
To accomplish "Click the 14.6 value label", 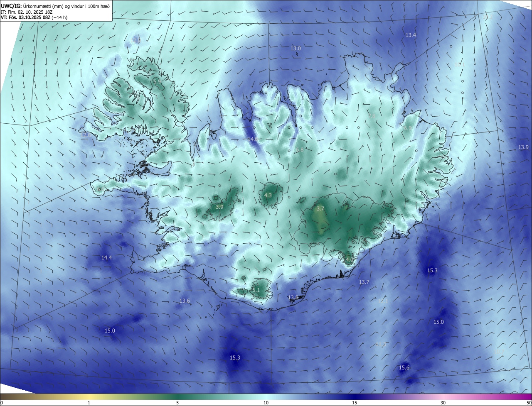I will click(x=253, y=139).
